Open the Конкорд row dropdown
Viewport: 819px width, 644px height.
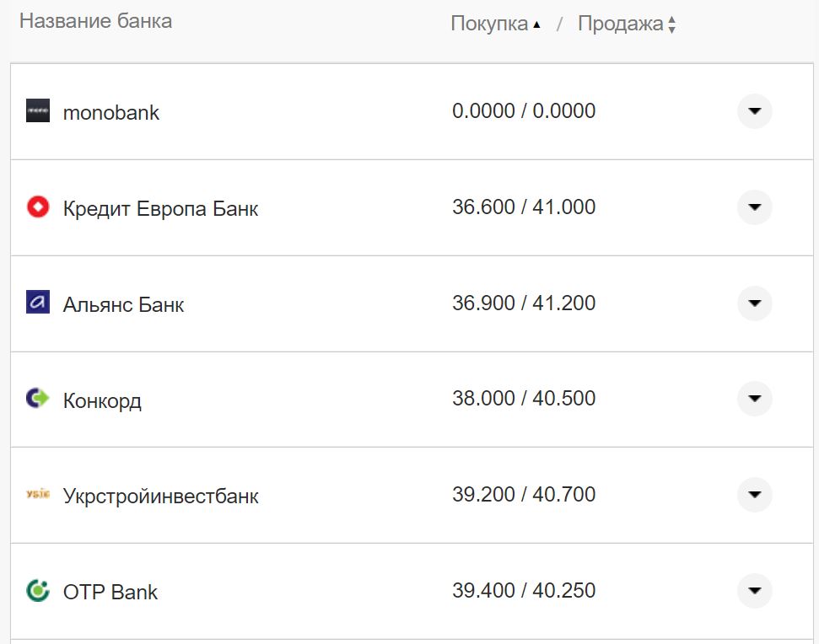[754, 400]
